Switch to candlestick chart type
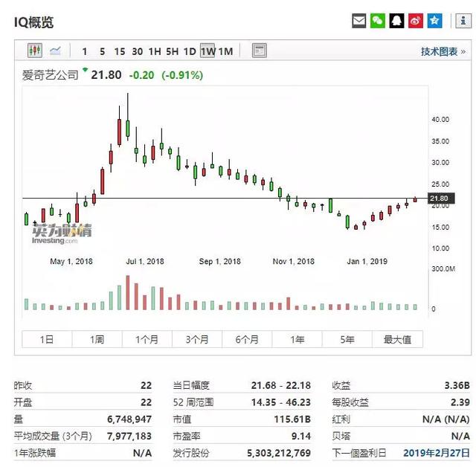This screenshot has height=467, width=476. point(35,50)
